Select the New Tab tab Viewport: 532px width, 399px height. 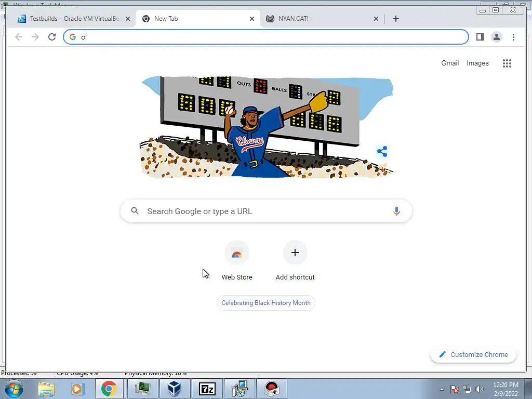tap(197, 19)
